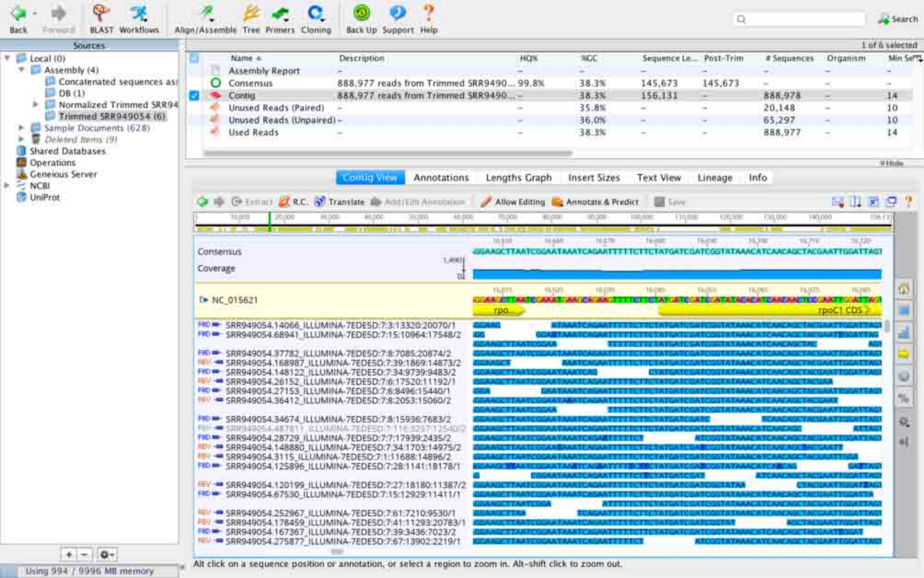Expand the Deleted Items folder
924x578 pixels.
tap(21, 139)
